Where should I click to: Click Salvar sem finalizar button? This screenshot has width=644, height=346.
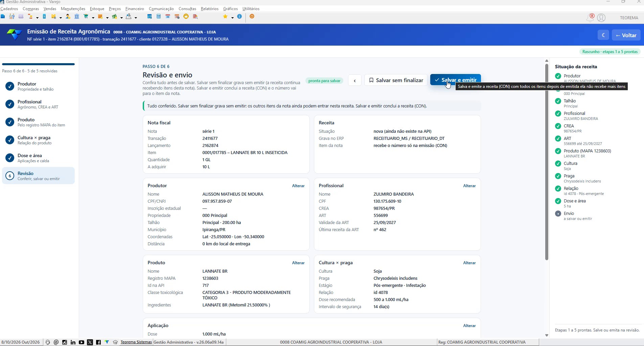pyautogui.click(x=396, y=80)
